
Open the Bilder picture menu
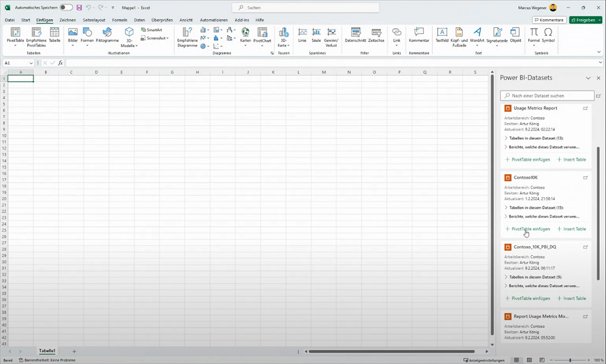73,36
